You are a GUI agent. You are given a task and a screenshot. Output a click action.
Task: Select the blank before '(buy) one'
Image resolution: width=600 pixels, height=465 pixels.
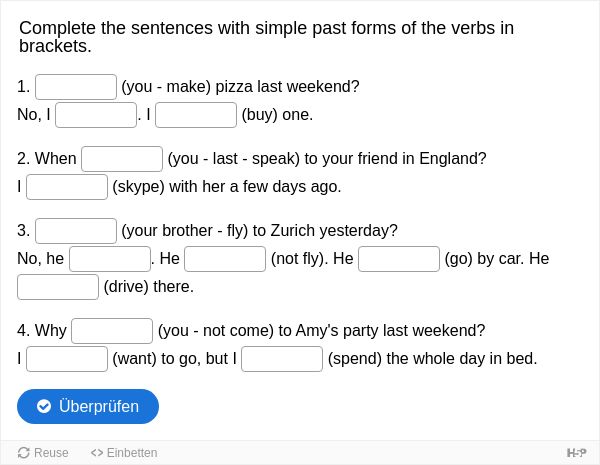[x=196, y=115]
